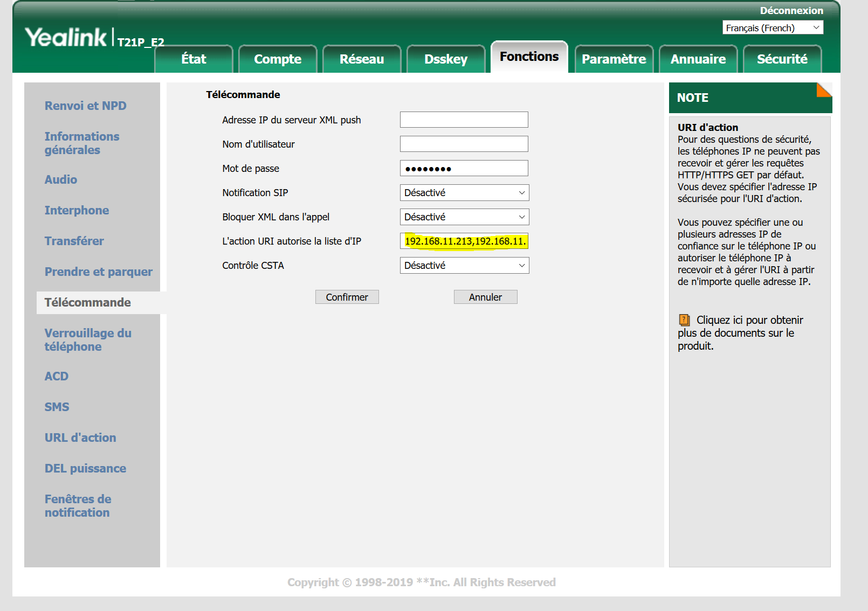Screen dimensions: 868x611
Task: Switch to the État tab
Action: coord(194,59)
